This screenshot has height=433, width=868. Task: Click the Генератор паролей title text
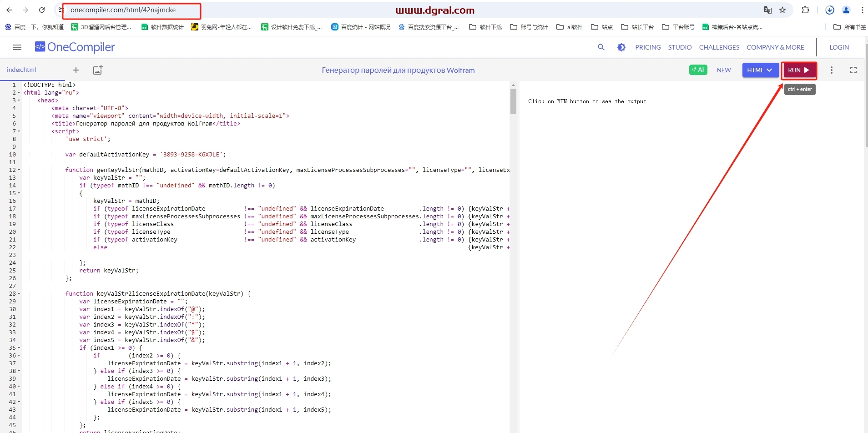[x=398, y=70]
